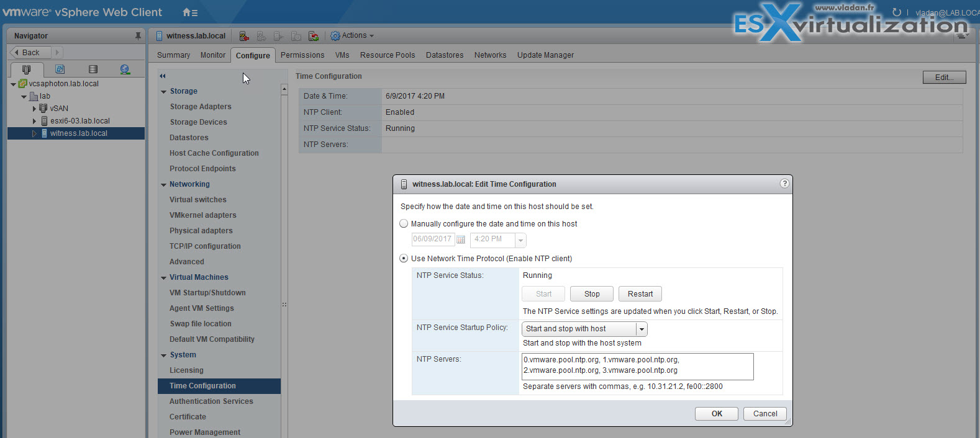Click the vSAN cluster icon
Screen dimensions: 980x438
tap(43, 109)
